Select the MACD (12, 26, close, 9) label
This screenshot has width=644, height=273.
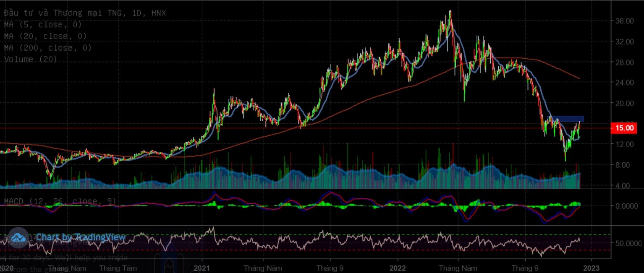pos(60,201)
